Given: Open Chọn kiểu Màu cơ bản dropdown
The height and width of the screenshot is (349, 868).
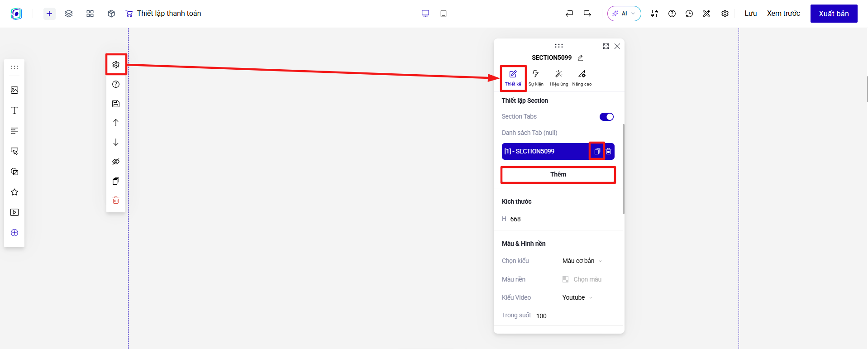Looking at the screenshot, I should tap(582, 261).
